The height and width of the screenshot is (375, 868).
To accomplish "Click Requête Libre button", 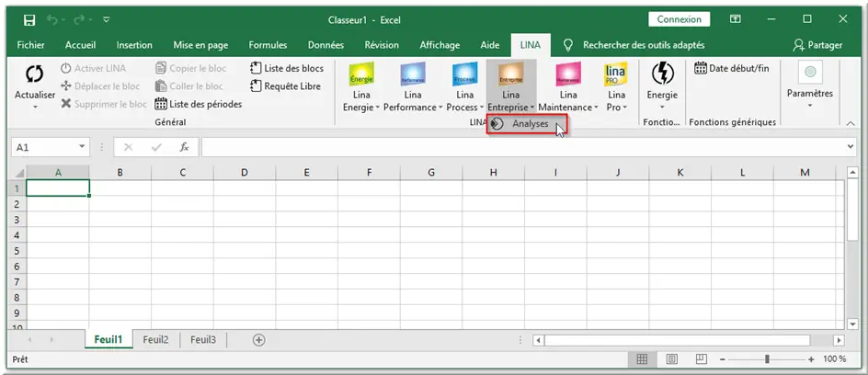I will coord(285,85).
